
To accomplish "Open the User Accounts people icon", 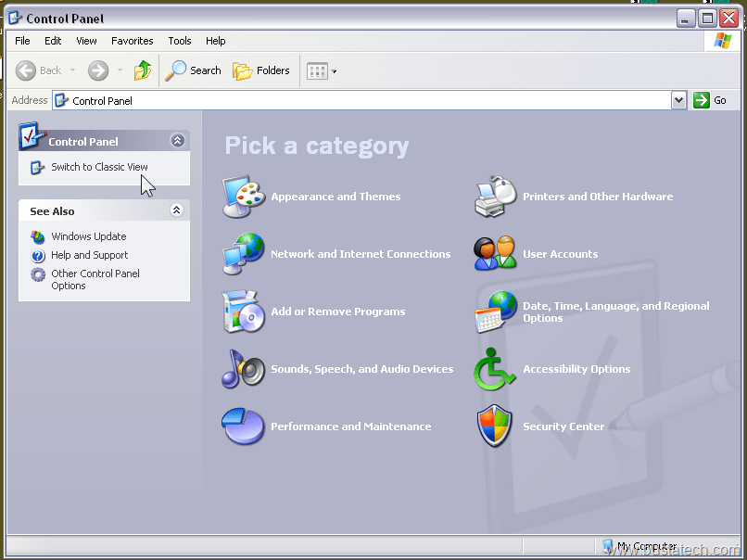I will click(x=495, y=253).
